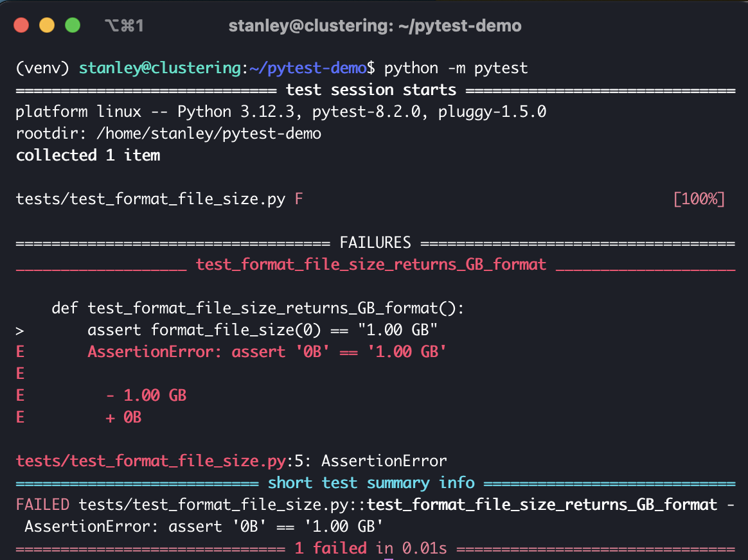Click the FAILURES section header

[375, 243]
